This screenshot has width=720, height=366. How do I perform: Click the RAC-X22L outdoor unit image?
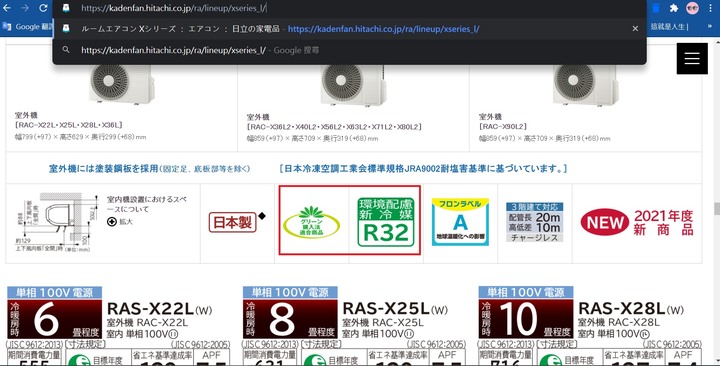[x=122, y=84]
